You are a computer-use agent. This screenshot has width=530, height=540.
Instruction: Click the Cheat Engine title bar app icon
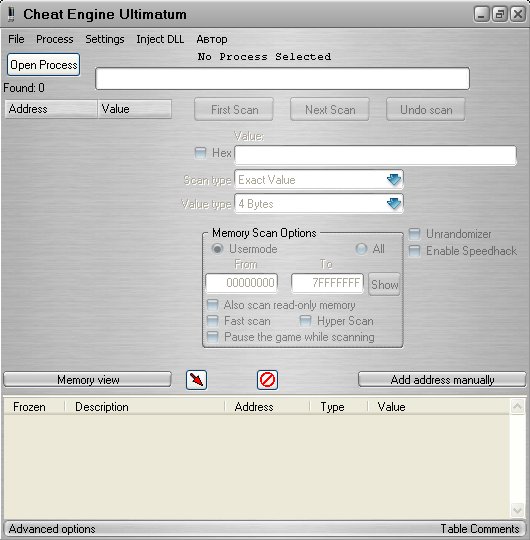[11, 14]
